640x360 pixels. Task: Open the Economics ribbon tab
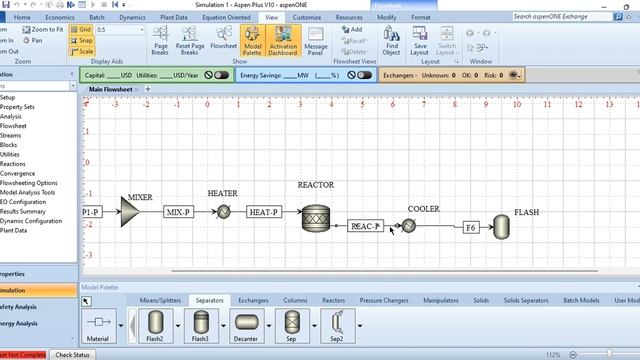60,17
